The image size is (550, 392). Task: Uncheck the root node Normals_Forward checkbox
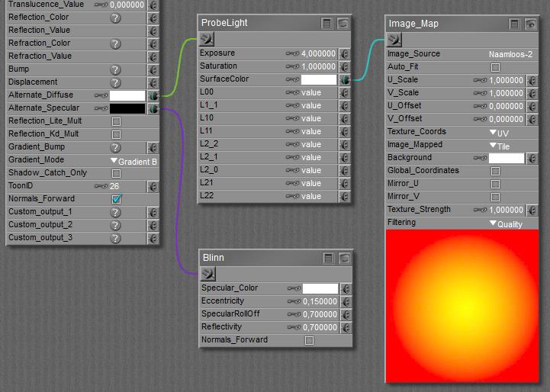click(117, 199)
